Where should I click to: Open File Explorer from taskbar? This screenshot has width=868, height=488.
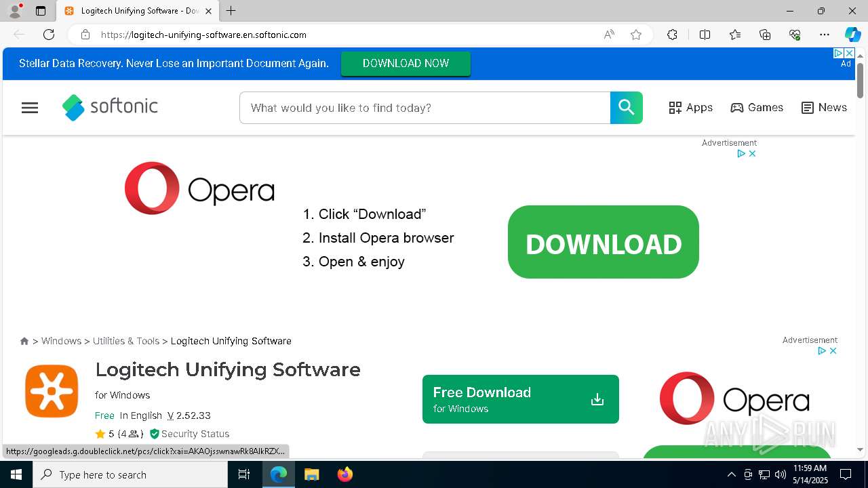click(311, 474)
